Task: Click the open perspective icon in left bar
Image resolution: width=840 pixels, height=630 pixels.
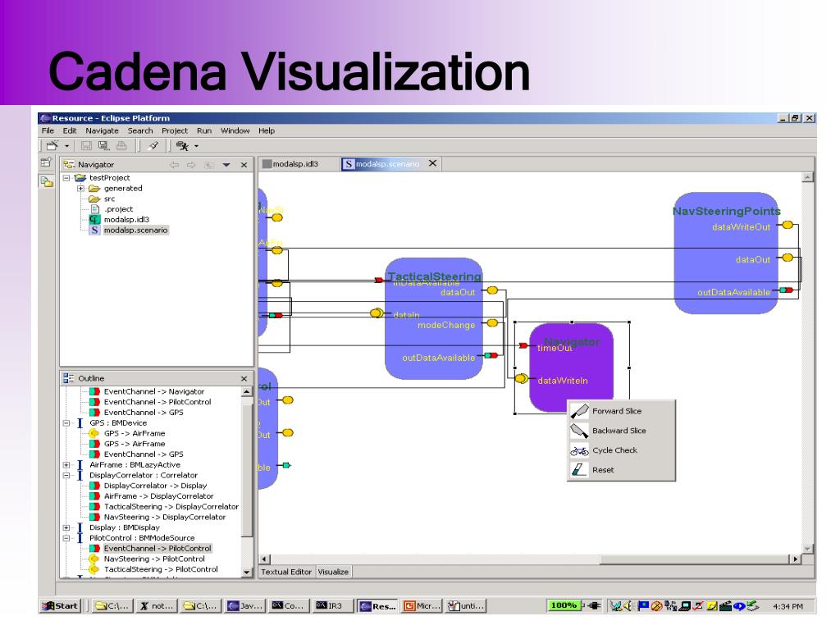Action: 46,162
